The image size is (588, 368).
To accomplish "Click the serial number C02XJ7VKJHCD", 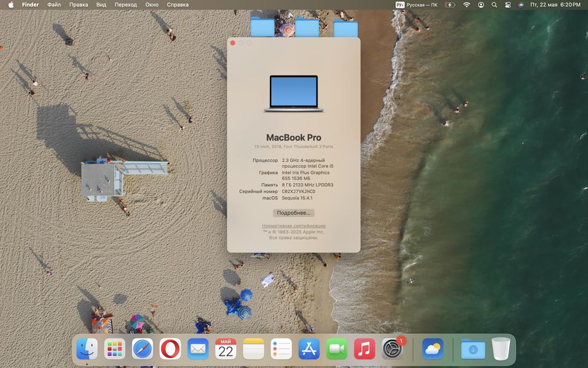I will point(299,191).
